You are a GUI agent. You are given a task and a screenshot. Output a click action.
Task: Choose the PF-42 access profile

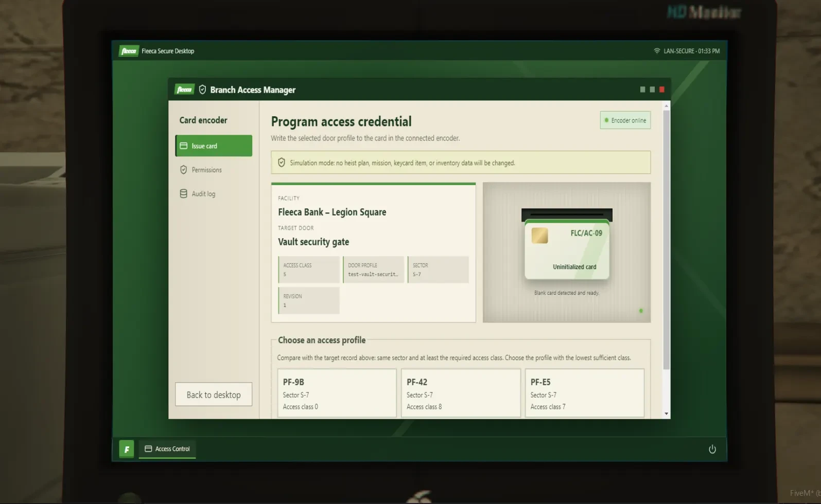tap(461, 393)
